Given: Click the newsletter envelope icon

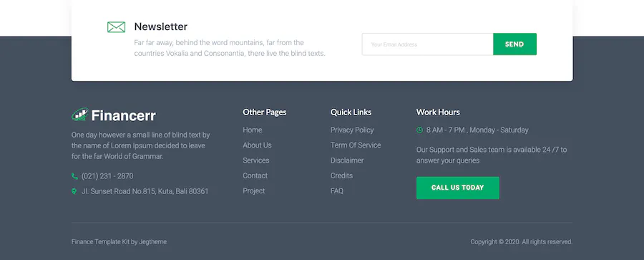Looking at the screenshot, I should pos(116,27).
